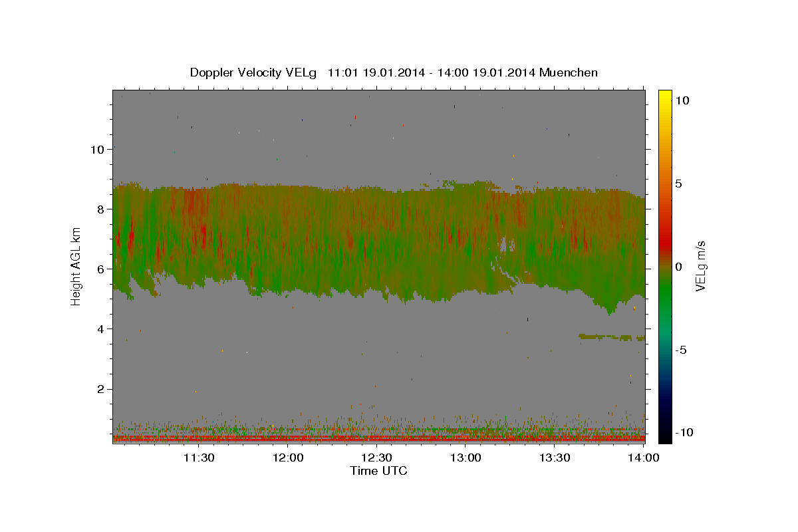
Task: Click the 12:30 time tick label
Action: (x=377, y=458)
